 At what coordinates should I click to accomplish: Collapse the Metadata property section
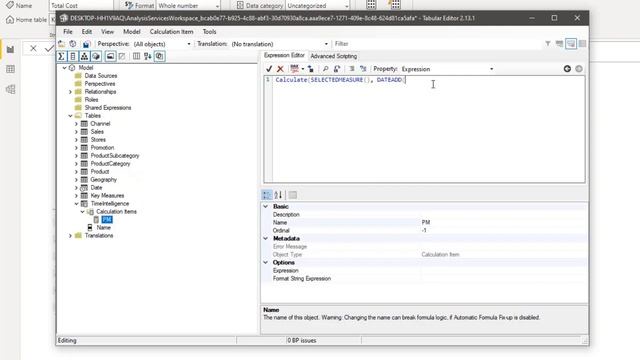point(266,238)
